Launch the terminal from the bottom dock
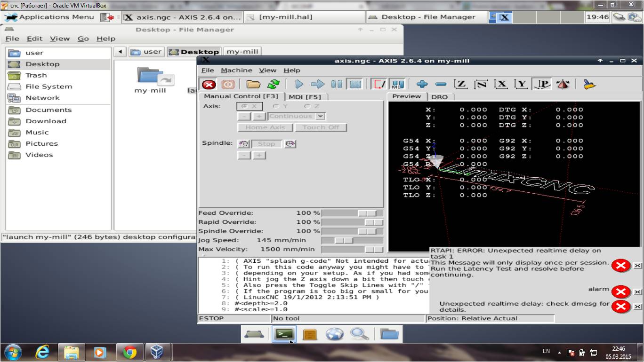Image resolution: width=644 pixels, height=362 pixels. [285, 334]
